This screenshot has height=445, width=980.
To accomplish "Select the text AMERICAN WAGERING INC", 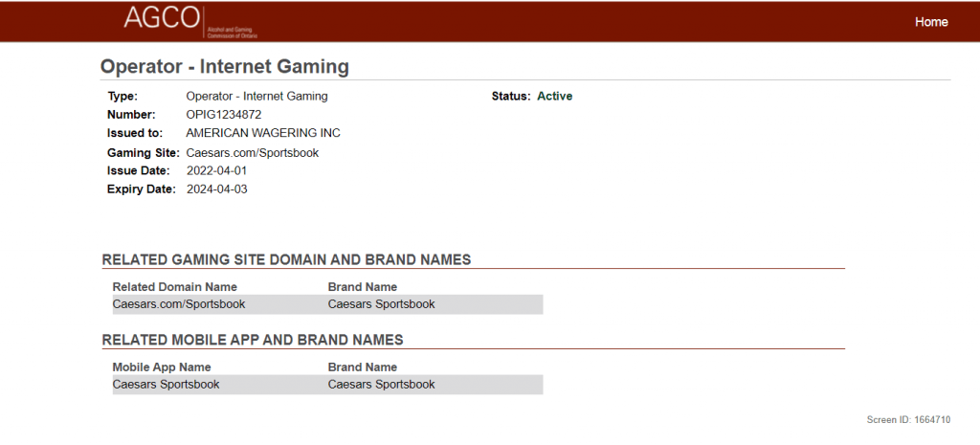I will (x=263, y=133).
